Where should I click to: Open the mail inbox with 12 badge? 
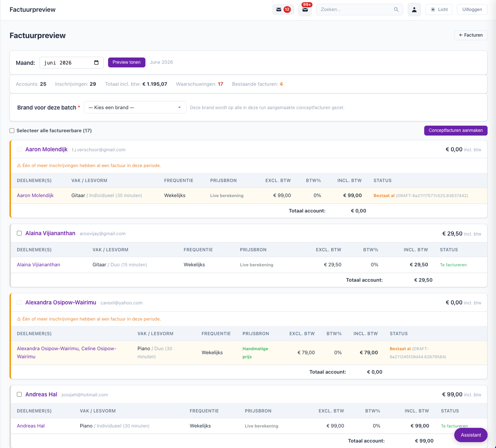283,10
